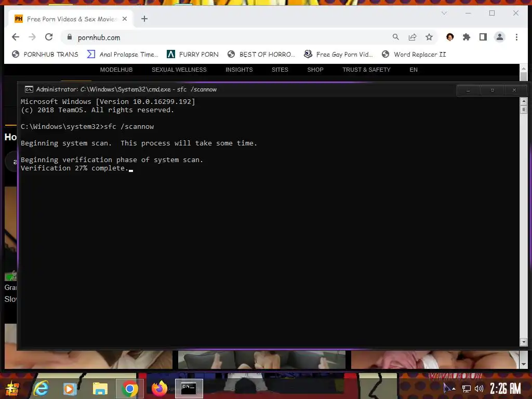Screen dimensions: 532x399
Task: Open Chrome's three-dot menu
Action: coord(516,37)
